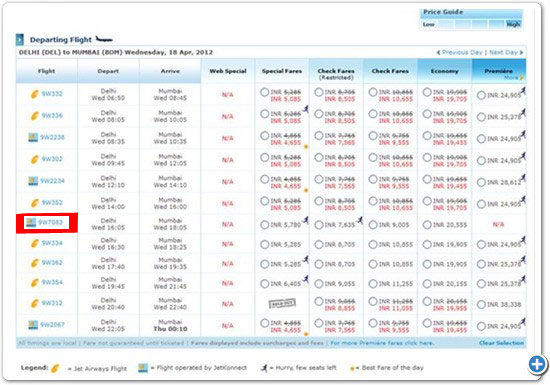
Task: Click the airplane icon next to Departing Flight
Action: (104, 39)
